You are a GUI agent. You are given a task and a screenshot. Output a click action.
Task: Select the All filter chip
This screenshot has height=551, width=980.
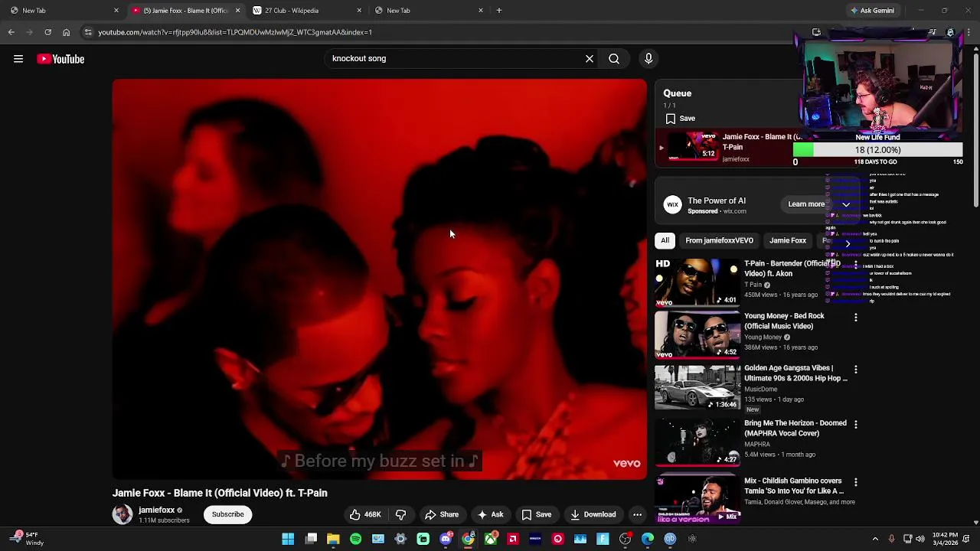pyautogui.click(x=665, y=240)
